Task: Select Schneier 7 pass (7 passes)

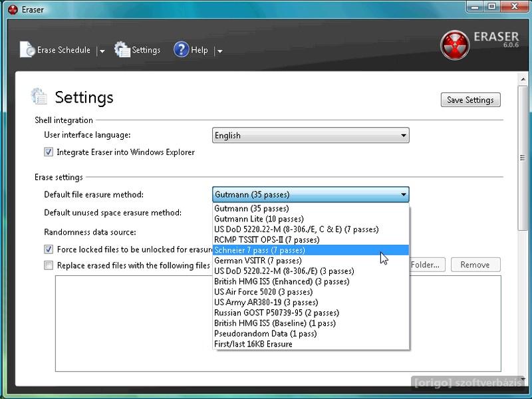Action: [311, 250]
